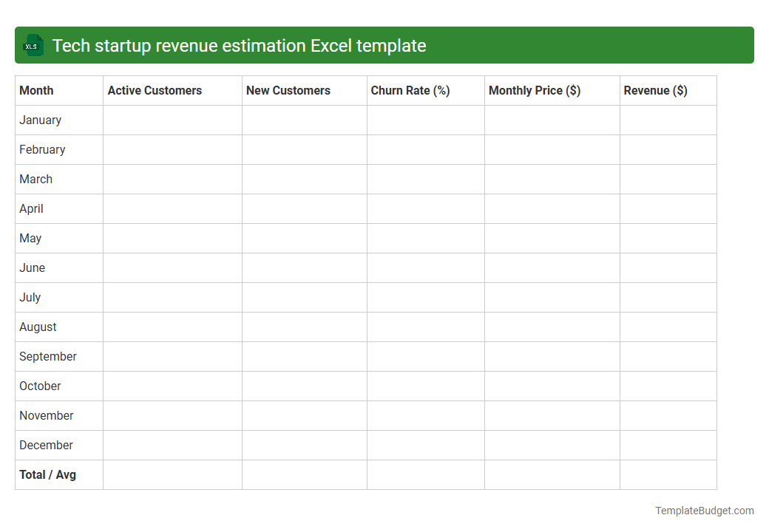Click the template title banner
The height and width of the screenshot is (532, 769).
384,45
